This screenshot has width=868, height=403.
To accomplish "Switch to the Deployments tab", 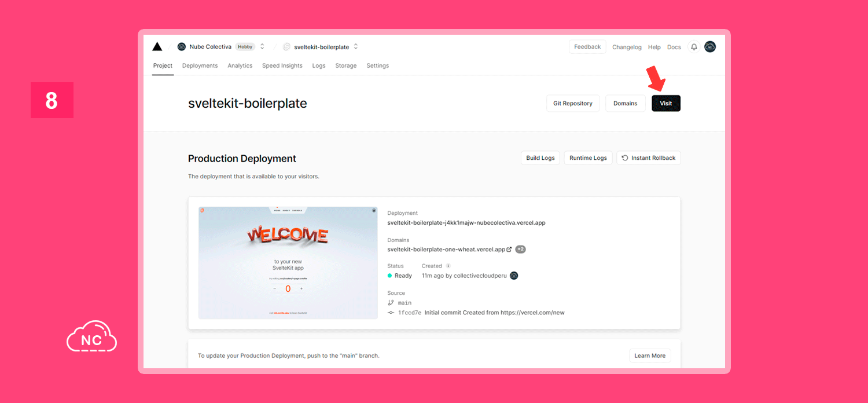I will [200, 66].
